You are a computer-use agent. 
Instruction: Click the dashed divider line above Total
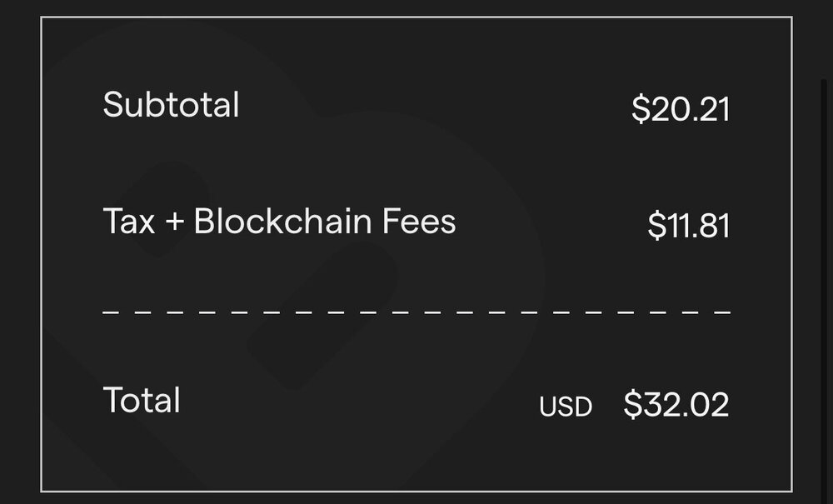416,312
